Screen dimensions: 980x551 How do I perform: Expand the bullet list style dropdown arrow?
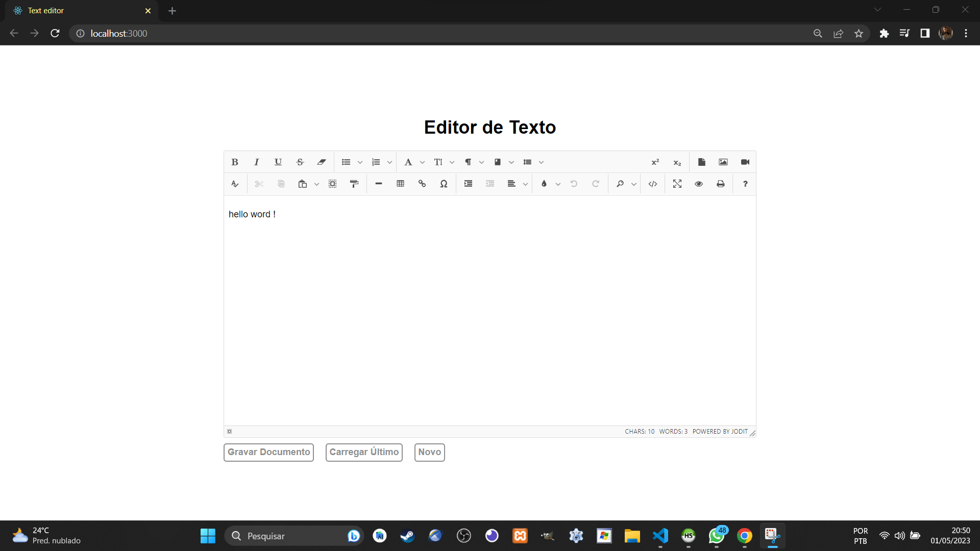pyautogui.click(x=360, y=162)
